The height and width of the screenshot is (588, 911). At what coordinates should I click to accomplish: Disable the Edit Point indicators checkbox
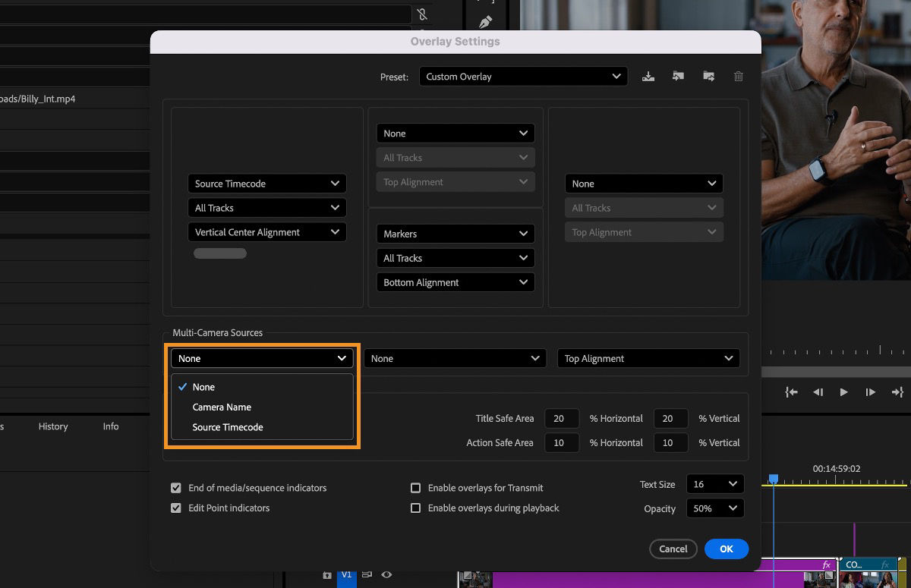tap(176, 508)
